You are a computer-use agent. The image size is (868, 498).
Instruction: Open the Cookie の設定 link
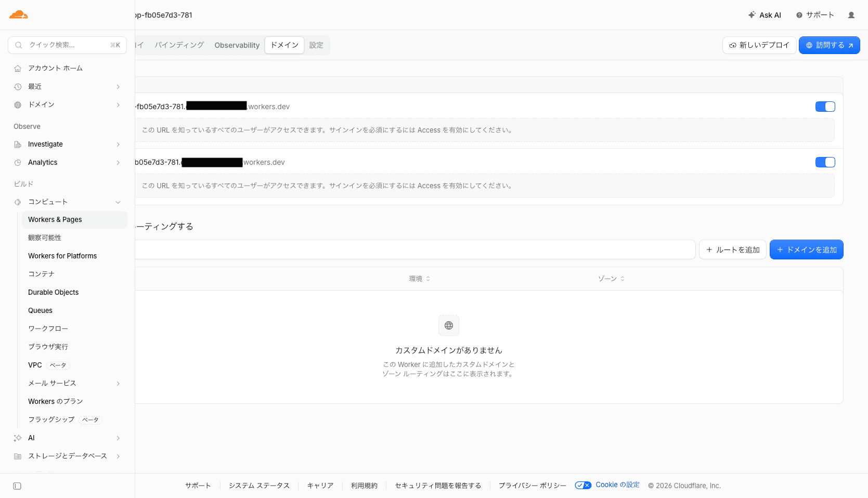tap(617, 485)
